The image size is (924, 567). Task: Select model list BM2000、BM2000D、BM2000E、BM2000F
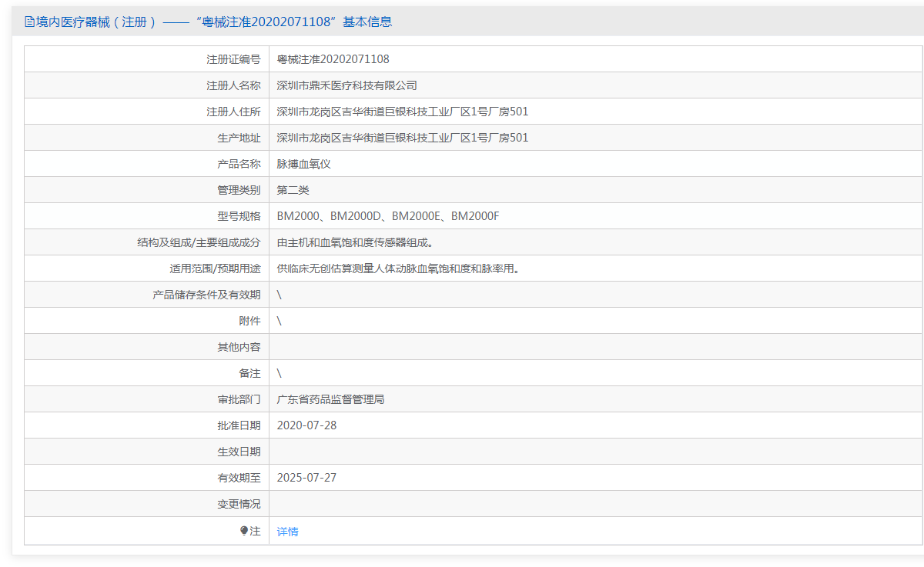pos(388,216)
